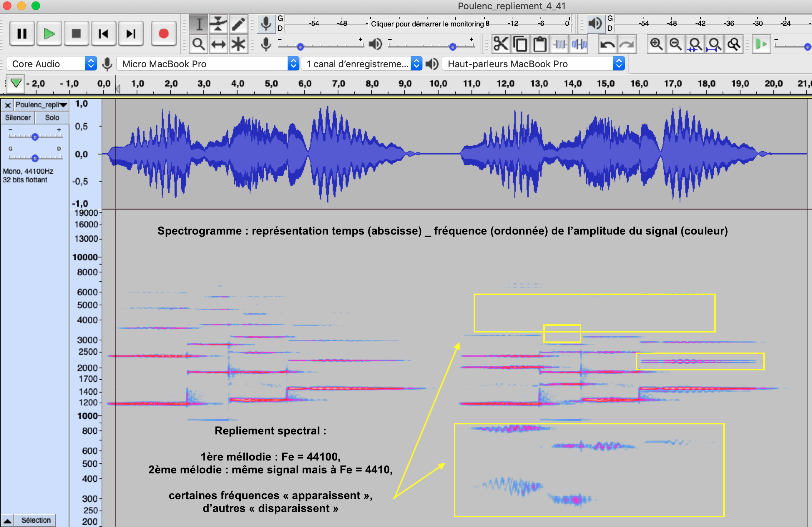Choose the Multi-tool mode
812x527 pixels.
click(x=238, y=44)
